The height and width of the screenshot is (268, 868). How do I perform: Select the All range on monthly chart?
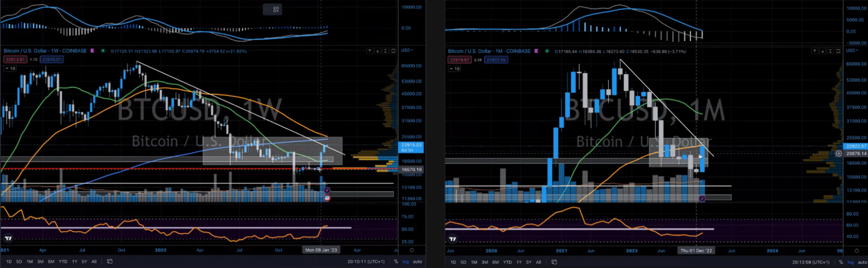538,262
